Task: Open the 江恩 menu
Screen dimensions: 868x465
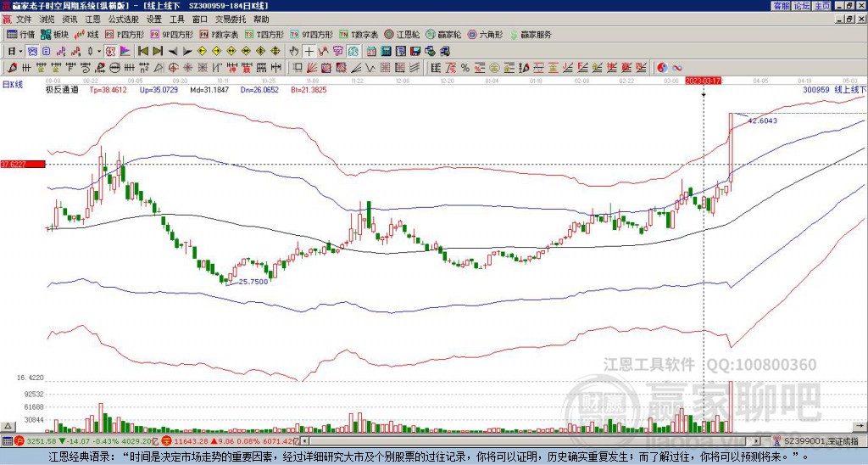Action: tap(92, 20)
